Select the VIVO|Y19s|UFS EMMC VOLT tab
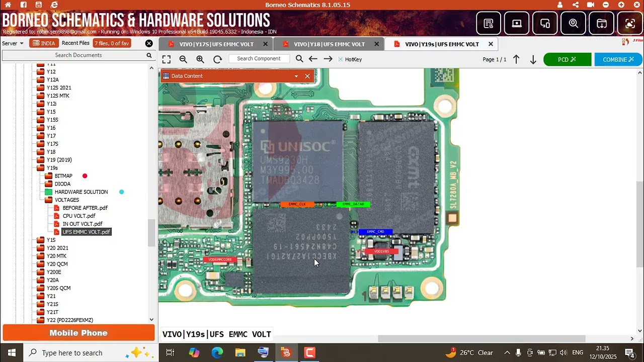The image size is (644, 362). click(442, 44)
